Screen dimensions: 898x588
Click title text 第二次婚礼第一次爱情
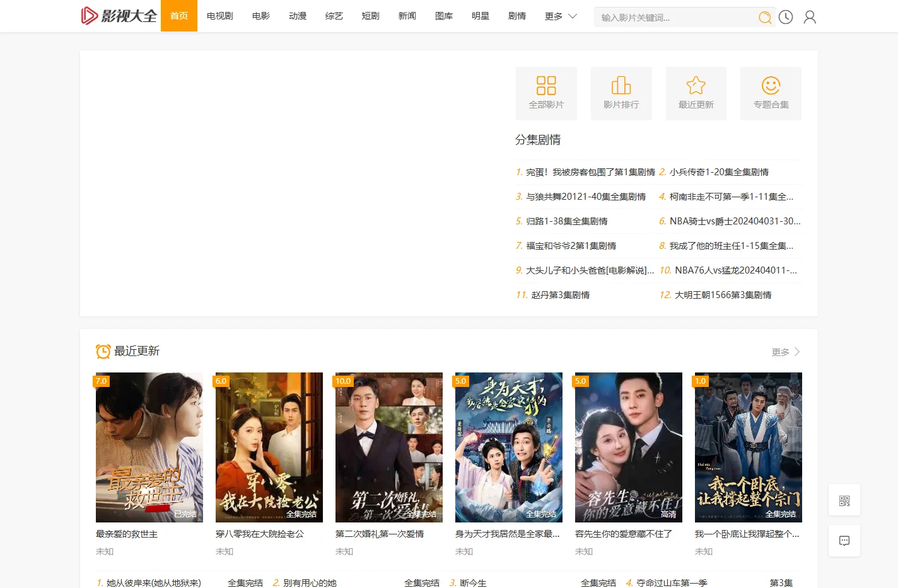[380, 534]
